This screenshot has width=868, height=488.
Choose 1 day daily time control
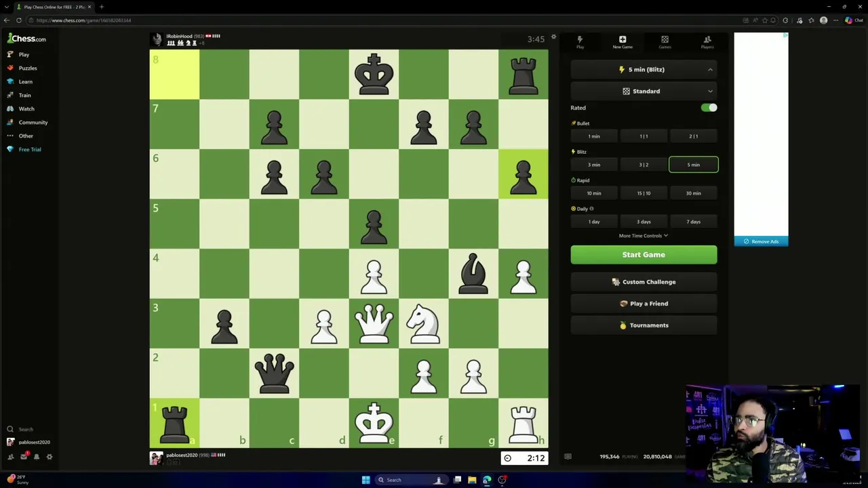click(594, 222)
